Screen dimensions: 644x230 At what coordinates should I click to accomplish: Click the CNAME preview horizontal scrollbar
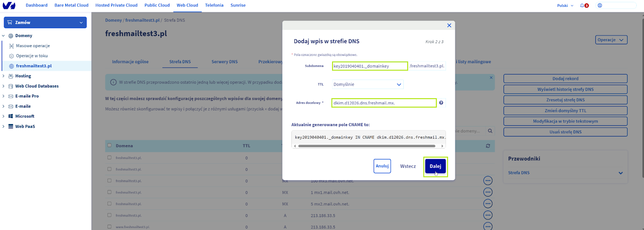(x=367, y=146)
